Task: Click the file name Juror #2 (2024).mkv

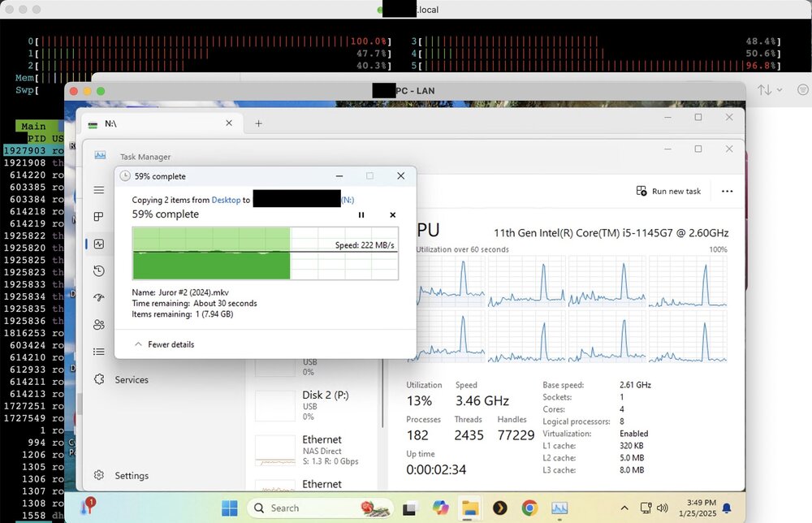Action: [x=194, y=292]
